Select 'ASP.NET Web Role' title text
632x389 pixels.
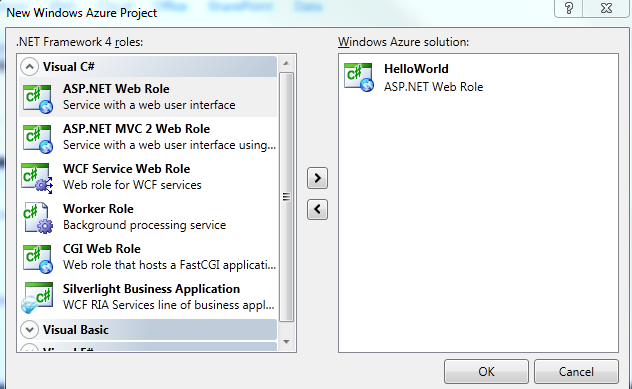[x=116, y=89]
